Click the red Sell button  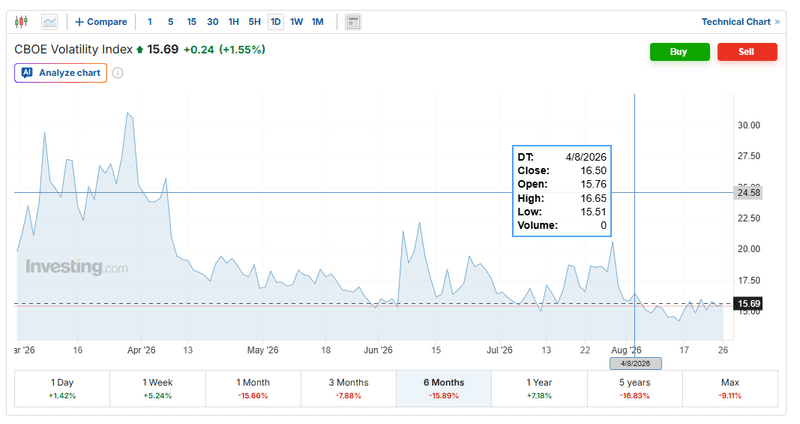(x=747, y=52)
